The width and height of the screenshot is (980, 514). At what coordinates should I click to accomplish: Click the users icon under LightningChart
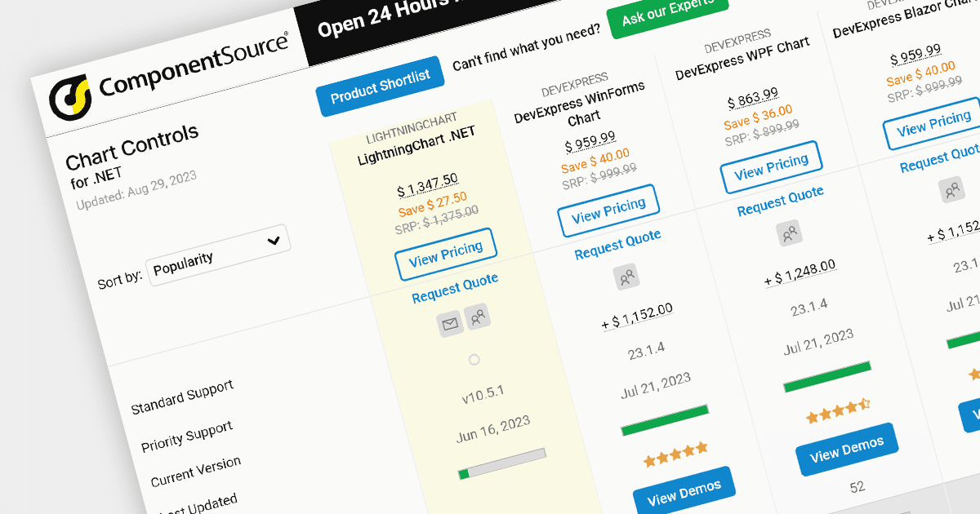coord(478,316)
